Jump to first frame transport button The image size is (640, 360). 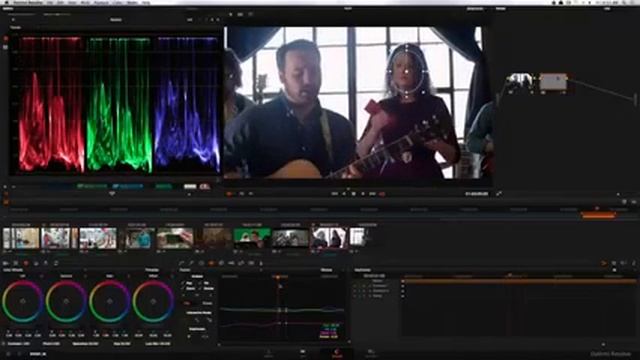click(335, 194)
